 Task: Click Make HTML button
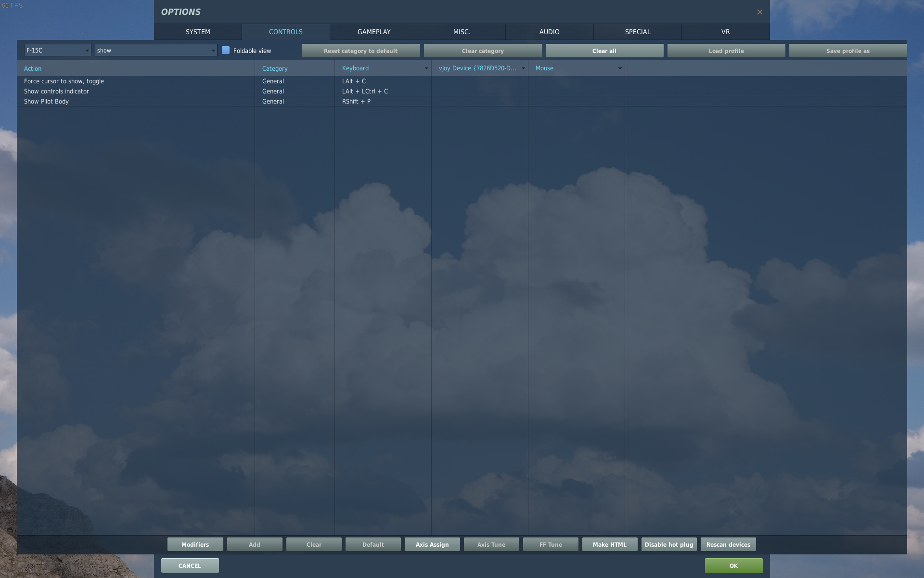(x=609, y=544)
